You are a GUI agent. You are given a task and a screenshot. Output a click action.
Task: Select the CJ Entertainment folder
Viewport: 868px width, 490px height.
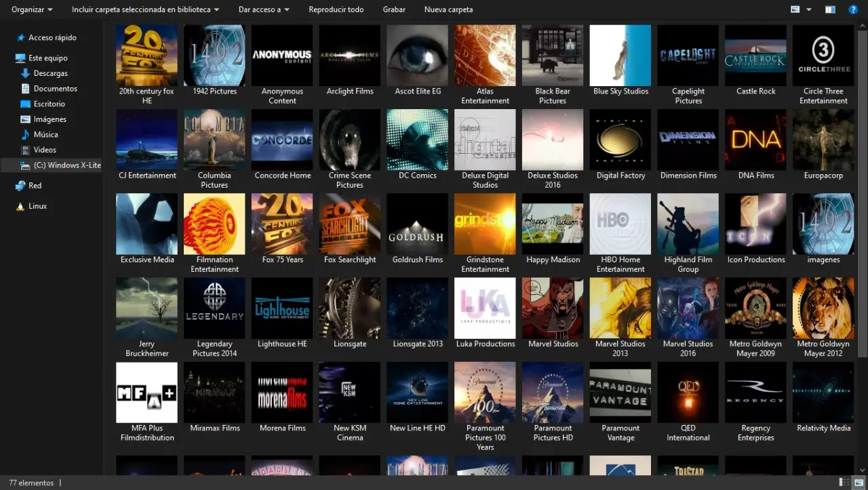[x=146, y=144]
